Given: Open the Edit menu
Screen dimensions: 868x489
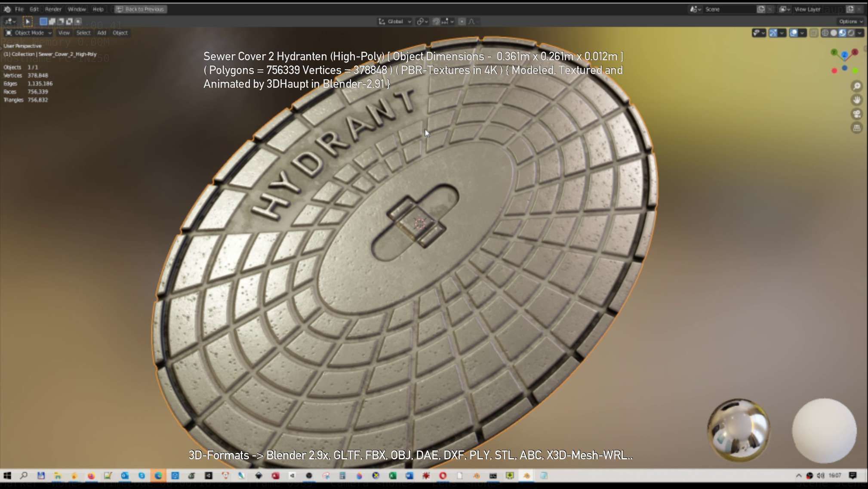Looking at the screenshot, I should [34, 9].
